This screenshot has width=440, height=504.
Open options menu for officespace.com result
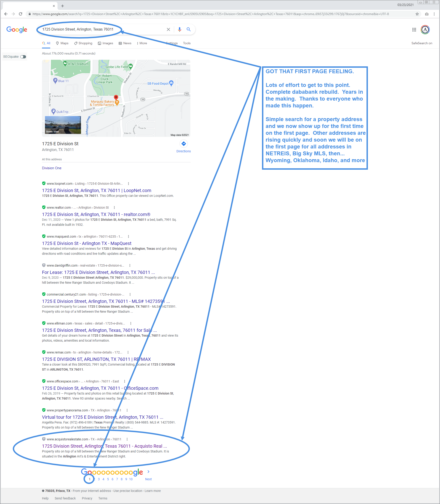coord(125,381)
